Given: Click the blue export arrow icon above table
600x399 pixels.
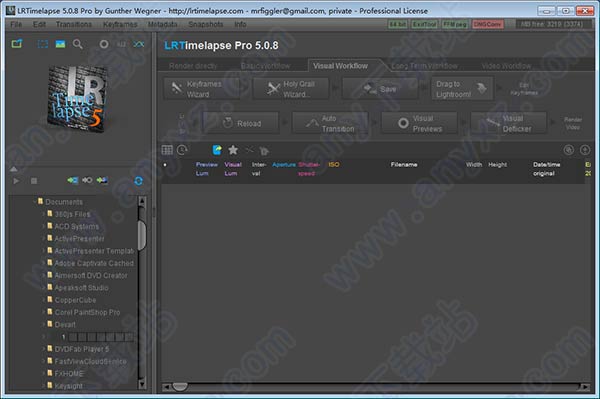Looking at the screenshot, I should tap(217, 150).
